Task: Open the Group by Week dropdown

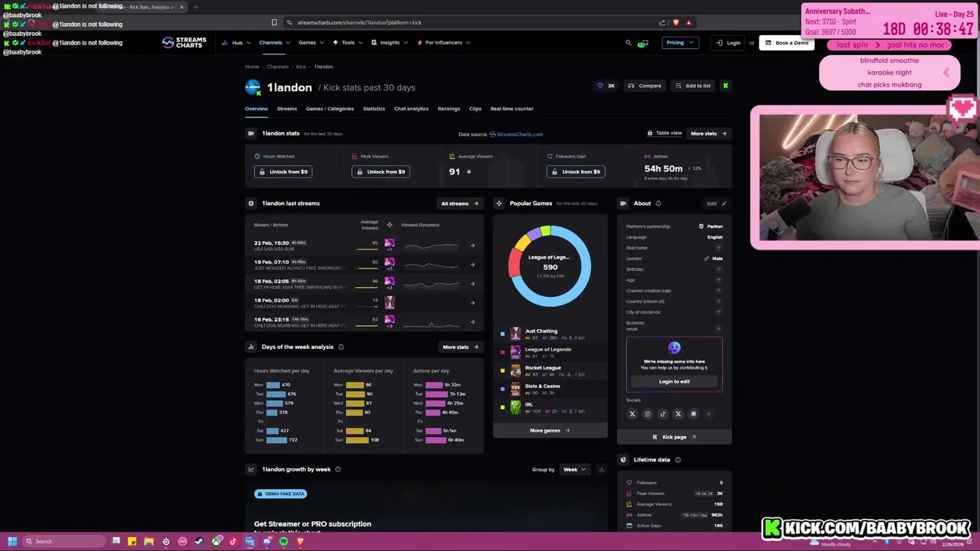Action: [574, 469]
